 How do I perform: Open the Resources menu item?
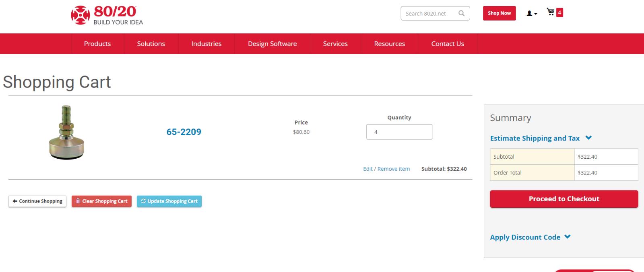(x=390, y=44)
